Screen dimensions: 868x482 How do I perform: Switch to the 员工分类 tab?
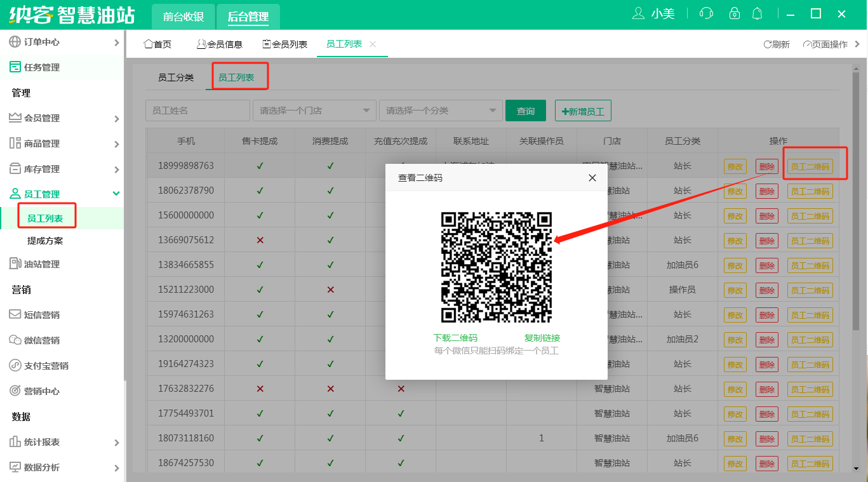click(x=176, y=77)
